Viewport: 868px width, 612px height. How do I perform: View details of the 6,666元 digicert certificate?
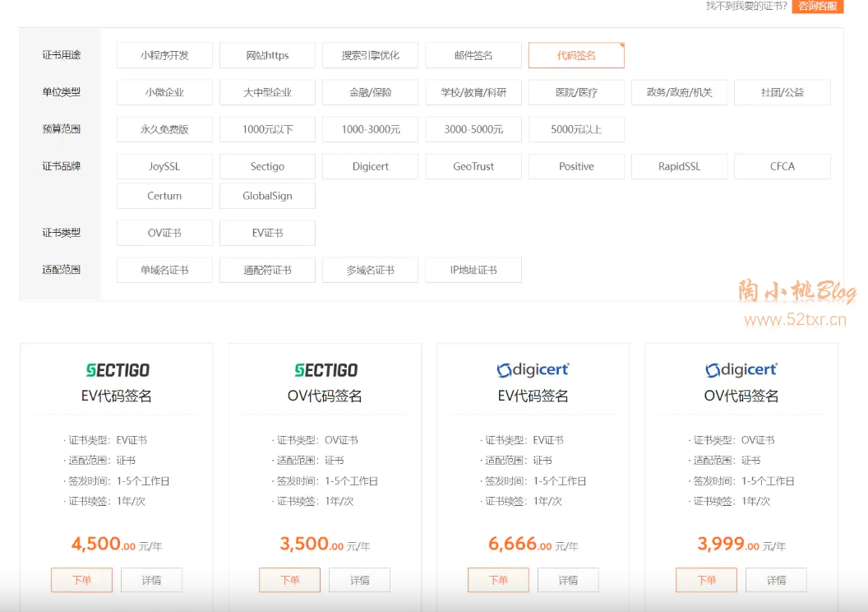(568, 580)
